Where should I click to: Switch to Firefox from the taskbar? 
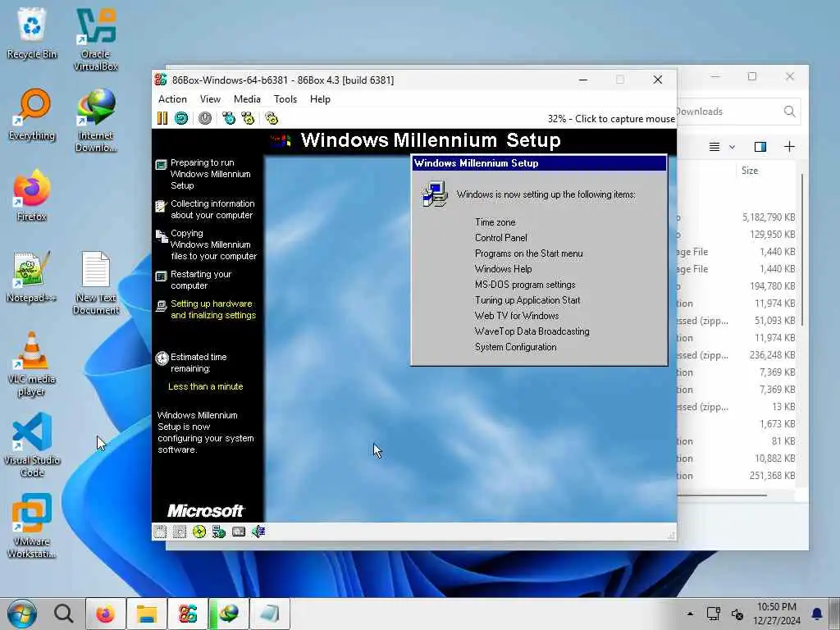pos(105,614)
